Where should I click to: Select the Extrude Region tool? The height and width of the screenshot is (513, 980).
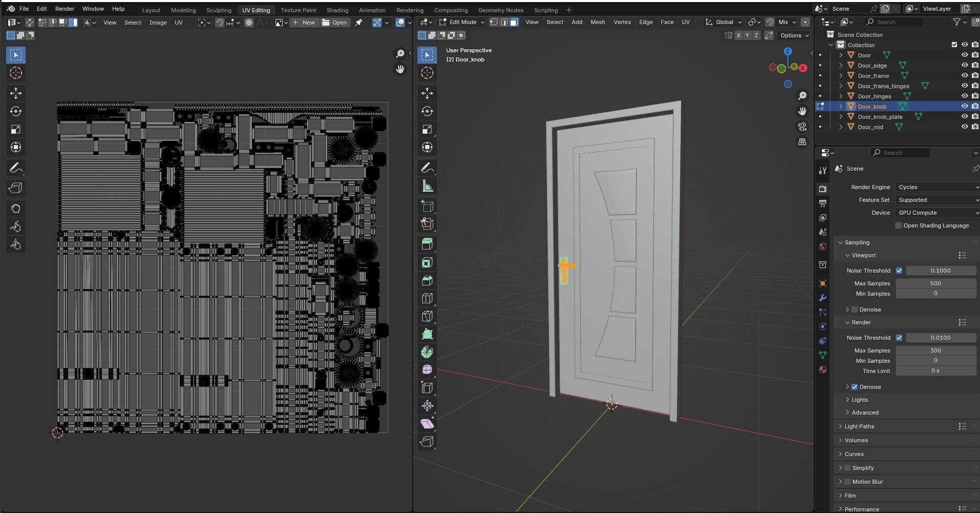pos(427,244)
